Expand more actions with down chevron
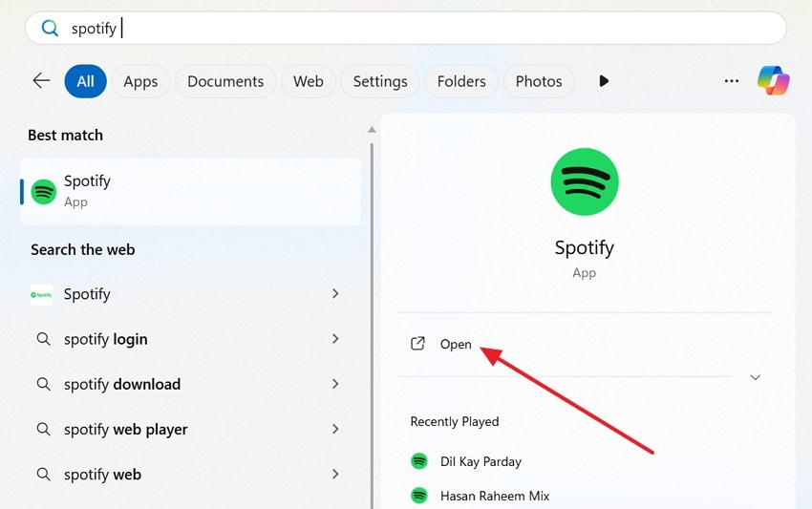Image resolution: width=812 pixels, height=509 pixels. (755, 377)
